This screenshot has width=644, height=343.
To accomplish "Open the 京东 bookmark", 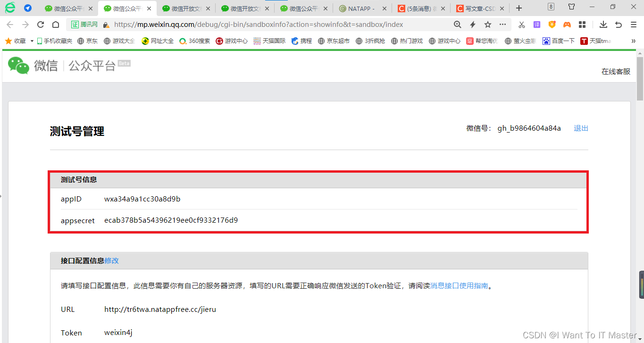I will click(88, 41).
